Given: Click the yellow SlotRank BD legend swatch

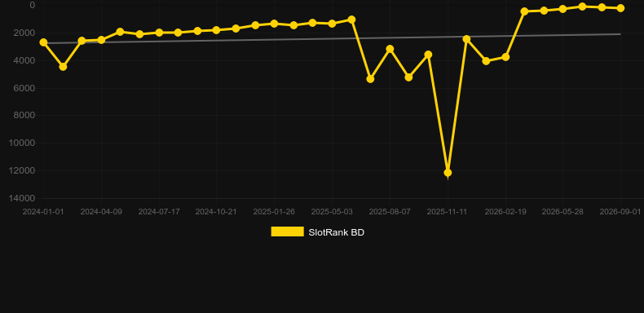Looking at the screenshot, I should (288, 231).
